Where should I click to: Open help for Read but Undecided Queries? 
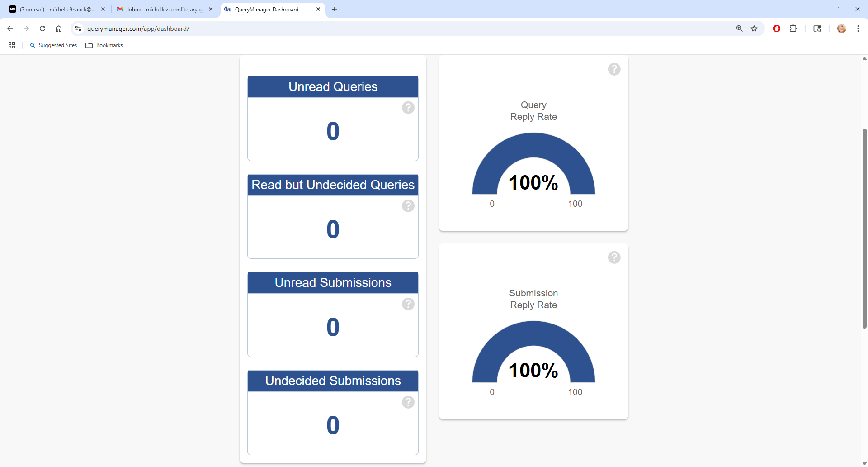(408, 206)
